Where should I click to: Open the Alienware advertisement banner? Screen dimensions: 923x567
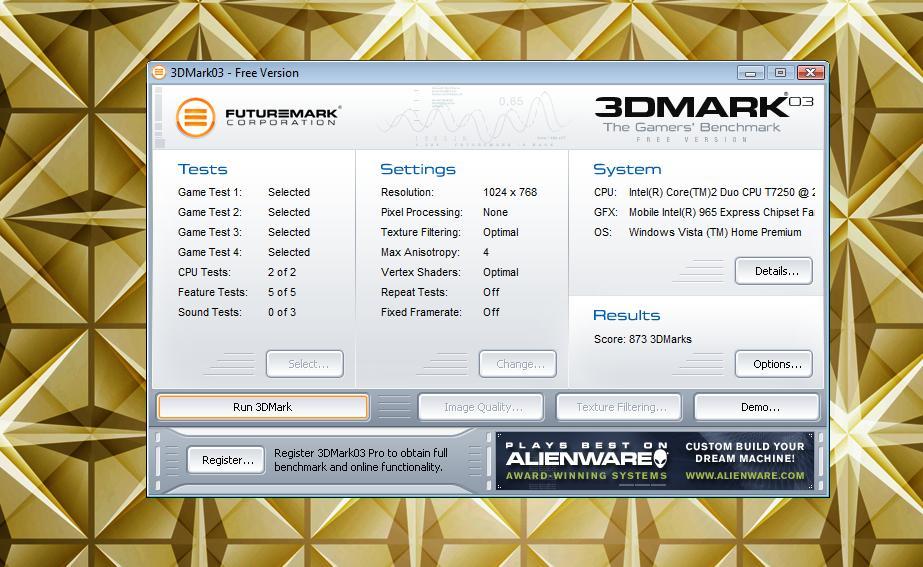655,461
